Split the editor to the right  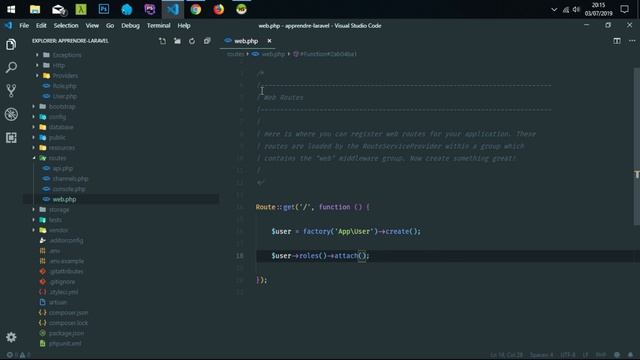[x=617, y=41]
